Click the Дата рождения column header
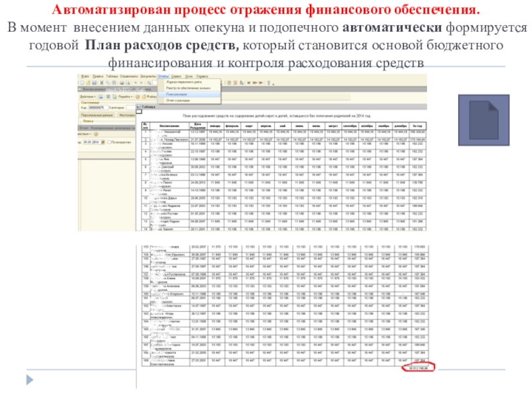Screen dimensions: 532x399 click(198, 126)
